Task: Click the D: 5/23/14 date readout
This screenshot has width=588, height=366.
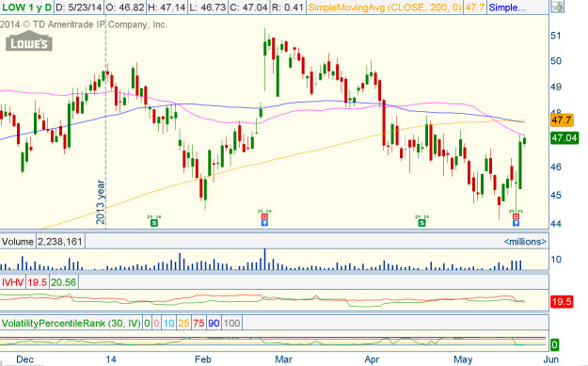Action: tap(78, 8)
